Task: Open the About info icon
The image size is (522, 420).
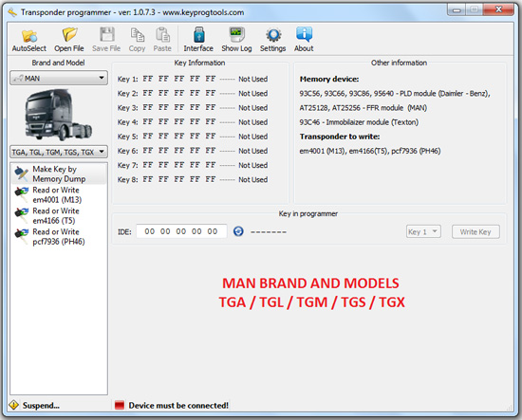Action: pyautogui.click(x=304, y=40)
